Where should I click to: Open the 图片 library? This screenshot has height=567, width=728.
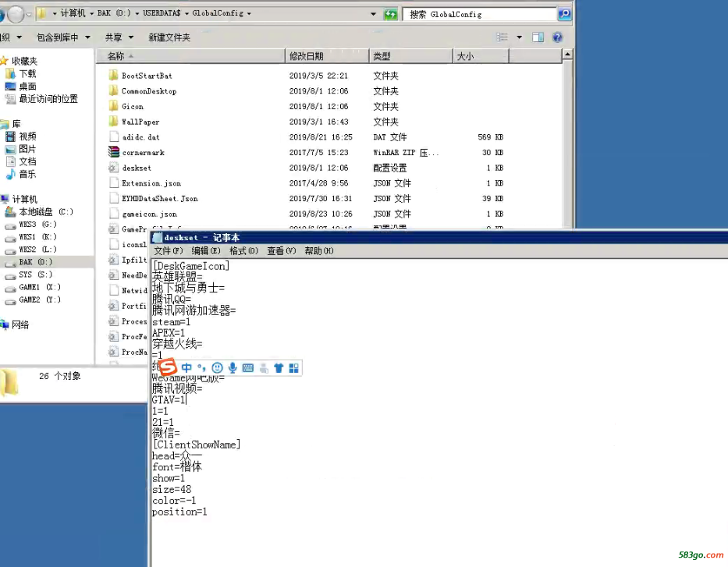pyautogui.click(x=27, y=148)
